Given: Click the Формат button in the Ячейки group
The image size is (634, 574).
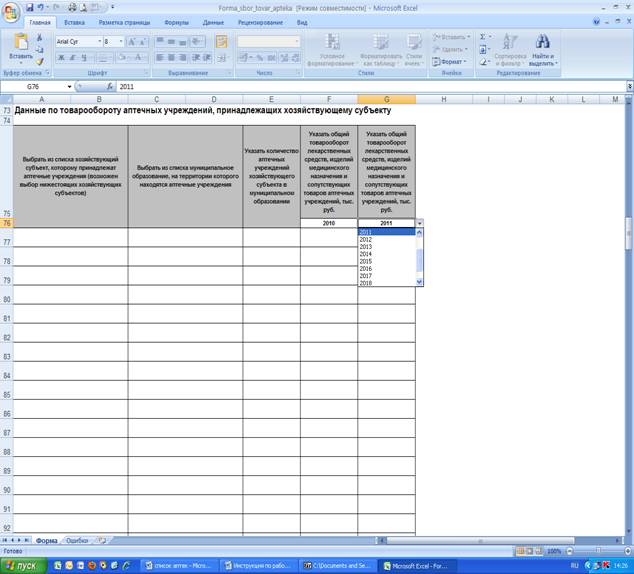Looking at the screenshot, I should click(450, 62).
